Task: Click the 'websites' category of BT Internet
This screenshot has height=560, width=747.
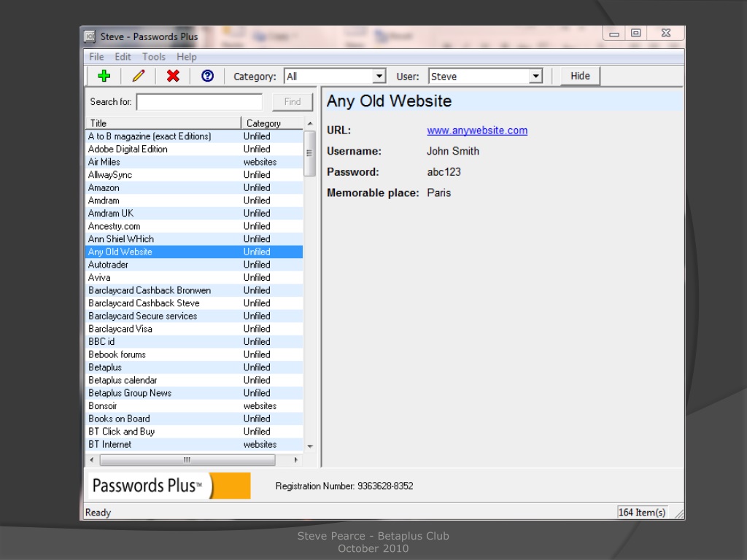Action: point(260,445)
